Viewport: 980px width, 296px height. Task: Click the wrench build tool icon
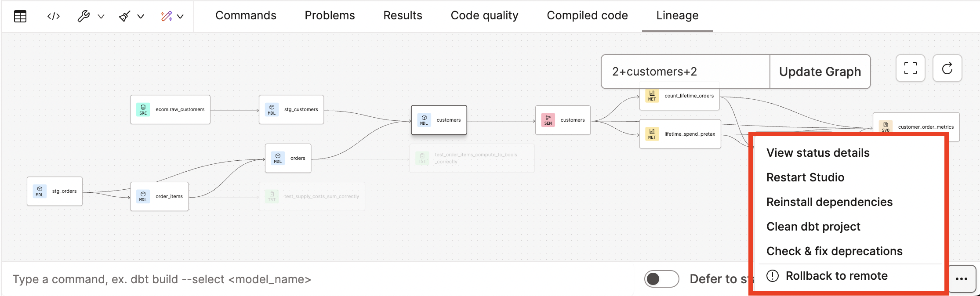83,16
